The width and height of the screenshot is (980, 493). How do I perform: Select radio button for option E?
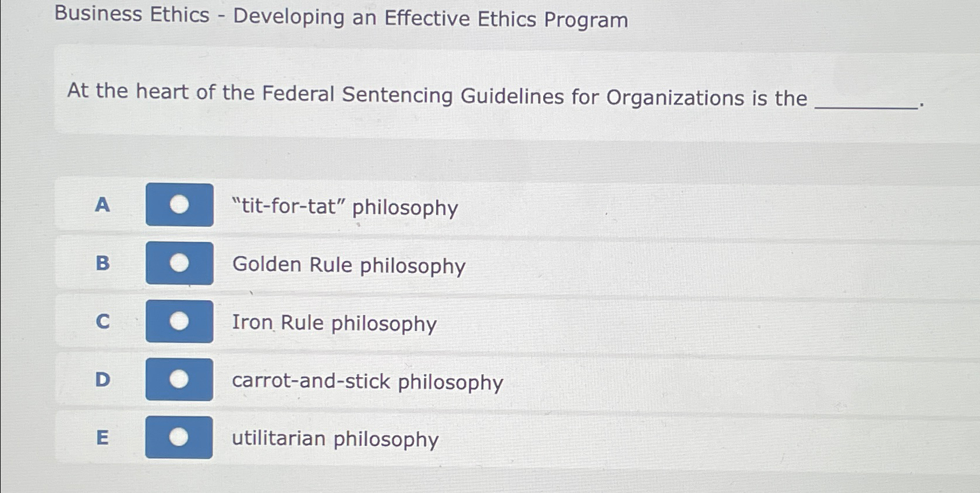(x=179, y=438)
